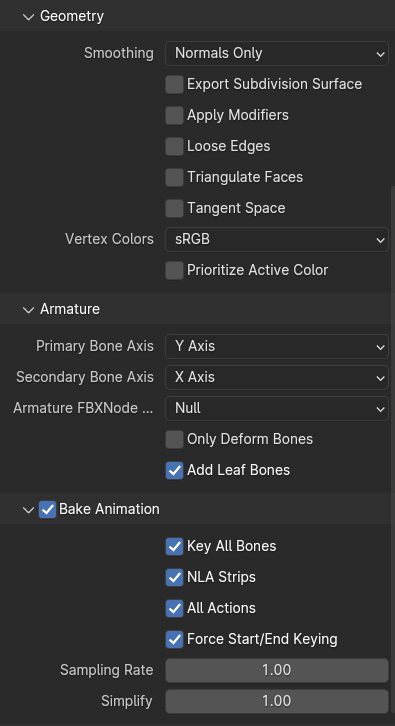Click the Sampling Rate value field
This screenshot has height=726, width=395.
pos(277,670)
